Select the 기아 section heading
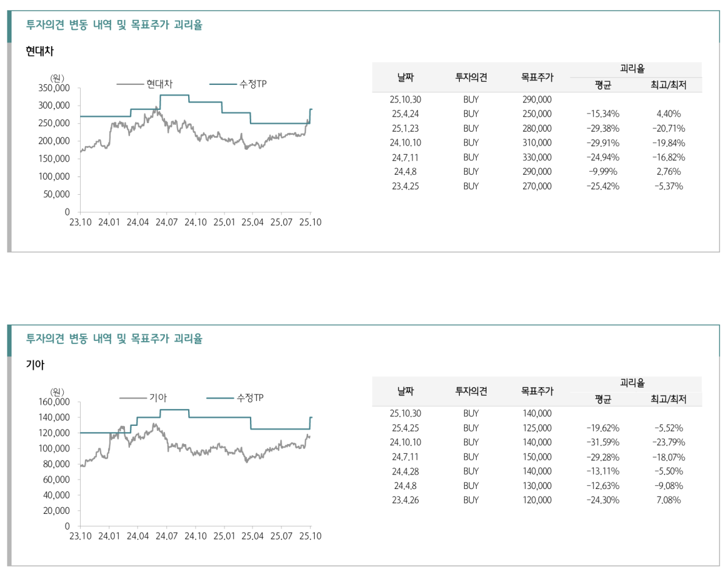The image size is (728, 577). [35, 365]
